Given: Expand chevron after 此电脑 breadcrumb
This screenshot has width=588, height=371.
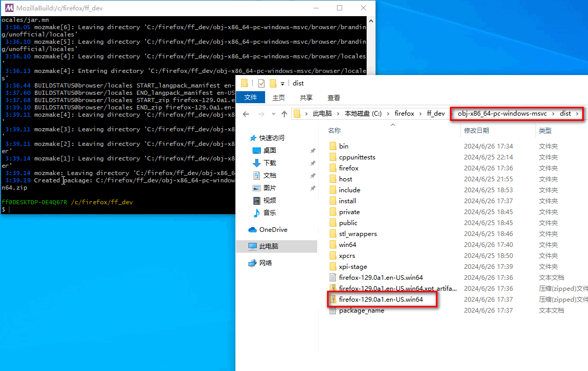Looking at the screenshot, I should point(338,114).
